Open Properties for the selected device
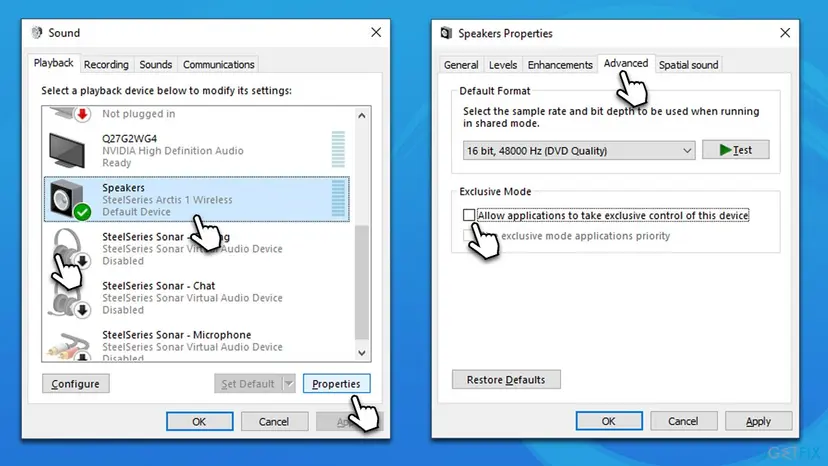The image size is (828, 466). click(x=336, y=384)
